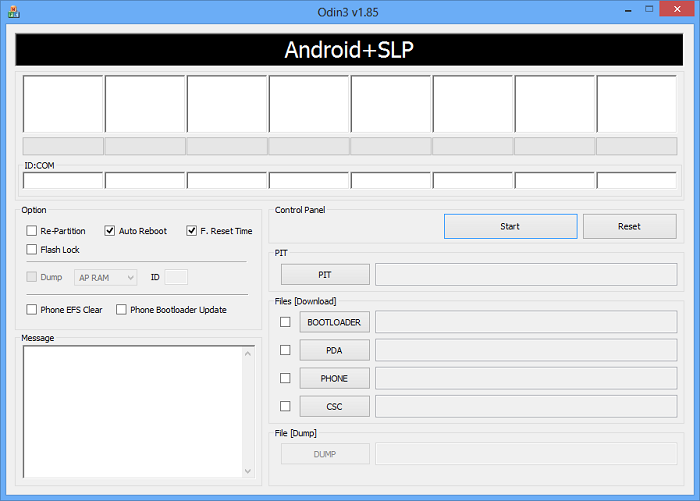This screenshot has width=700, height=501.
Task: Close the Odin3 window
Action: point(677,9)
